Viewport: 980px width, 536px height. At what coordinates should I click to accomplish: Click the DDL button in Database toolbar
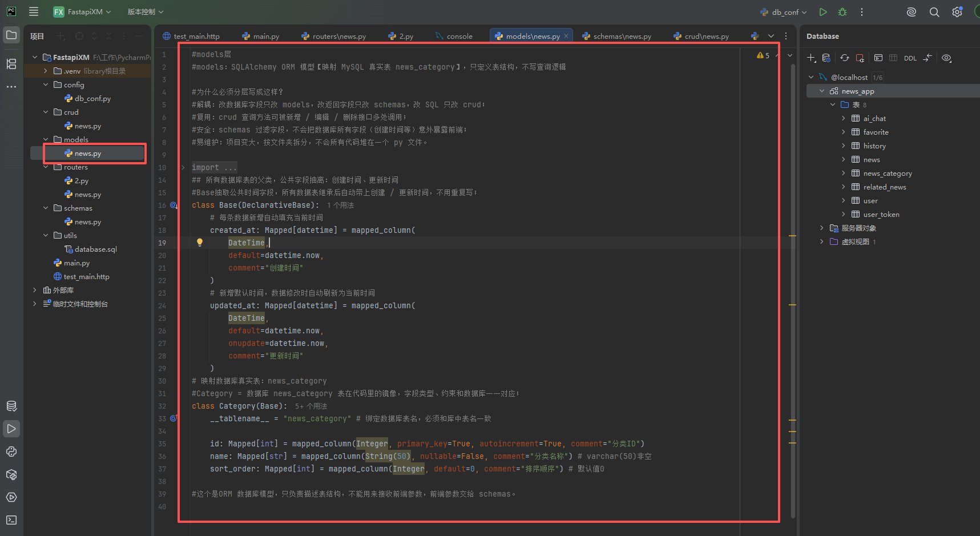910,58
